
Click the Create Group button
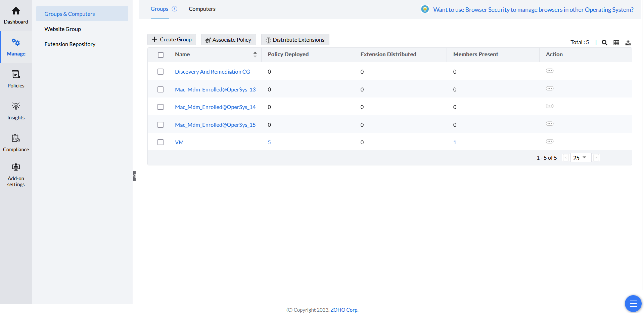(172, 40)
